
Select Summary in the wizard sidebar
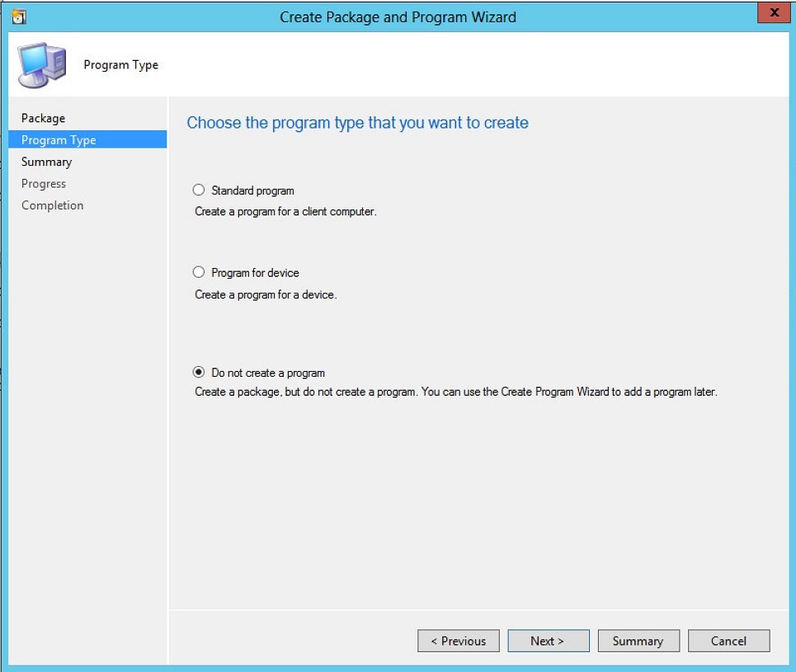tap(46, 162)
